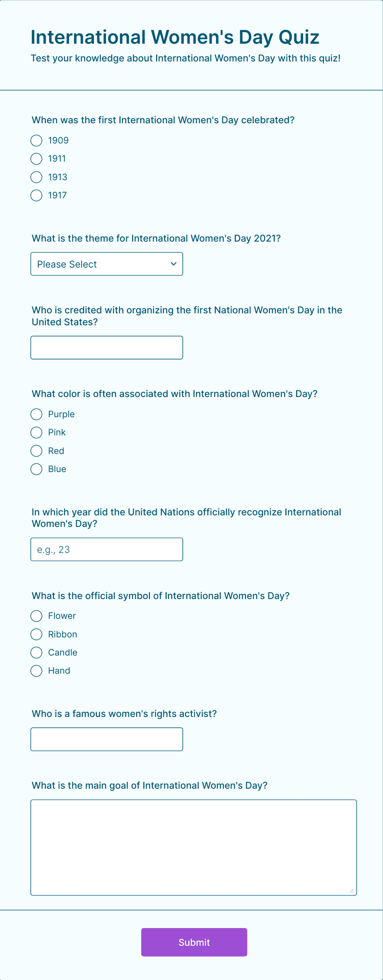Viewport: 383px width, 980px height.
Task: Choose Ribbon as the symbol answer
Action: point(36,635)
